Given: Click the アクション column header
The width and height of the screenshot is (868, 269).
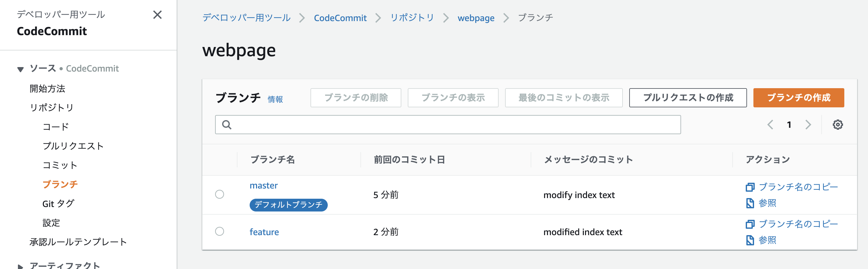Looking at the screenshot, I should click(768, 159).
